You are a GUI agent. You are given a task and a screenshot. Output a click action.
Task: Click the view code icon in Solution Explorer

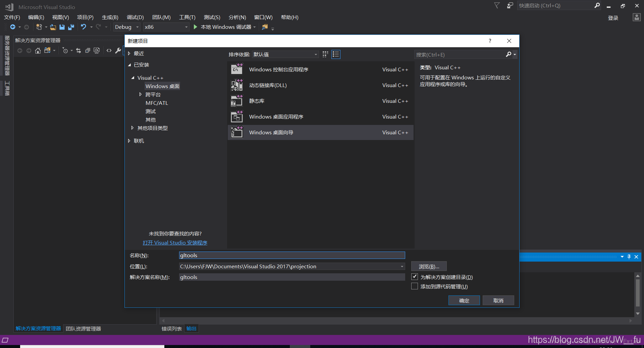[109, 51]
